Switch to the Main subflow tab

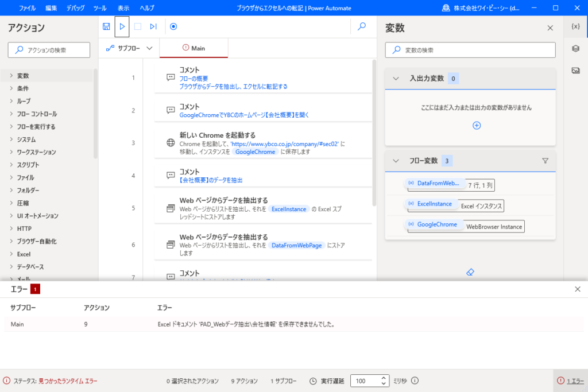[194, 48]
